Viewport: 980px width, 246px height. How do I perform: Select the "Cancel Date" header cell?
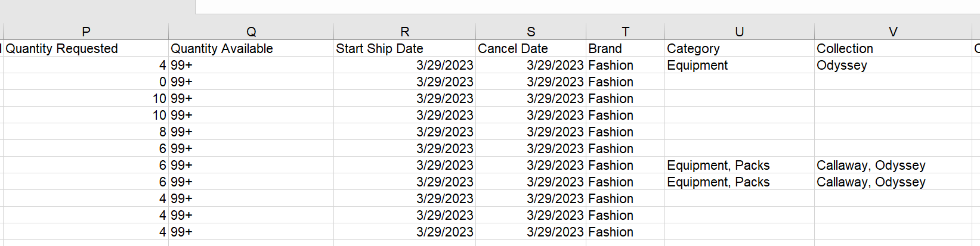(x=531, y=48)
